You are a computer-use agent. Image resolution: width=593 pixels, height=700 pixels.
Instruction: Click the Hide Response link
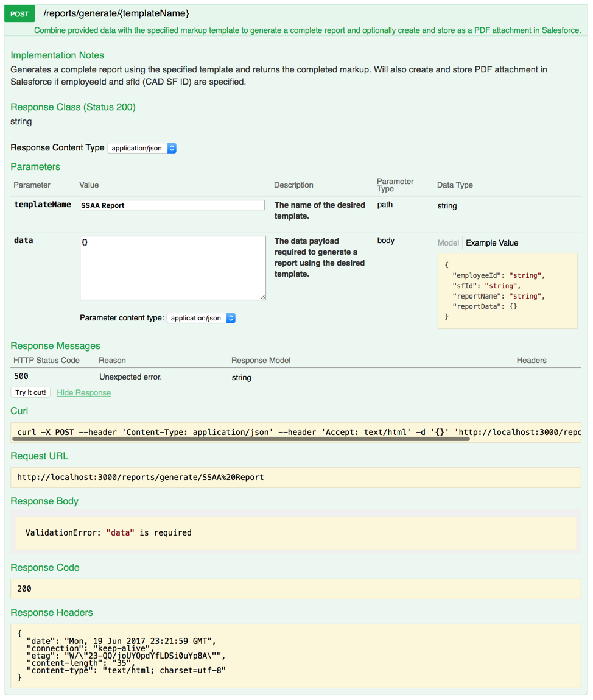[83, 392]
